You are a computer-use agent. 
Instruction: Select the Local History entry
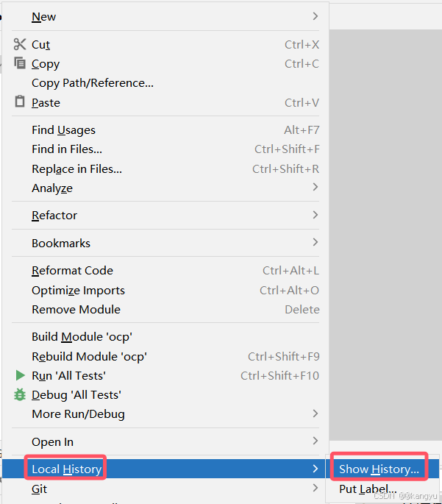(165, 469)
